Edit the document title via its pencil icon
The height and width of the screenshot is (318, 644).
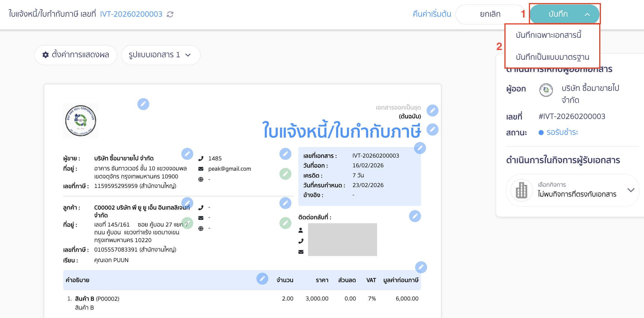click(432, 130)
